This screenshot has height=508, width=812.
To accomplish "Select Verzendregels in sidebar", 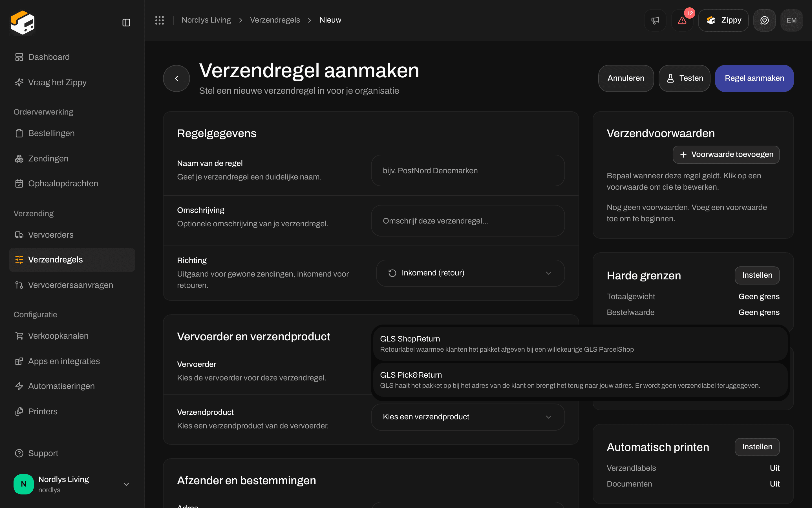I will pyautogui.click(x=72, y=260).
